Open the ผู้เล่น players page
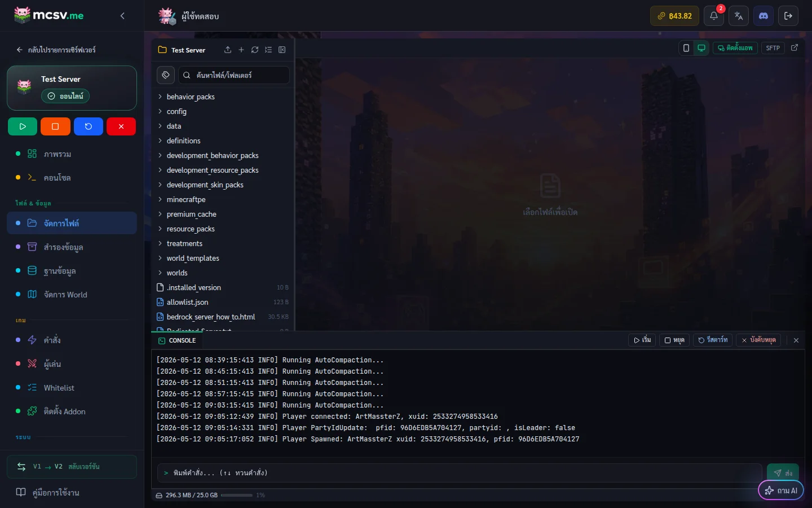 [72, 364]
